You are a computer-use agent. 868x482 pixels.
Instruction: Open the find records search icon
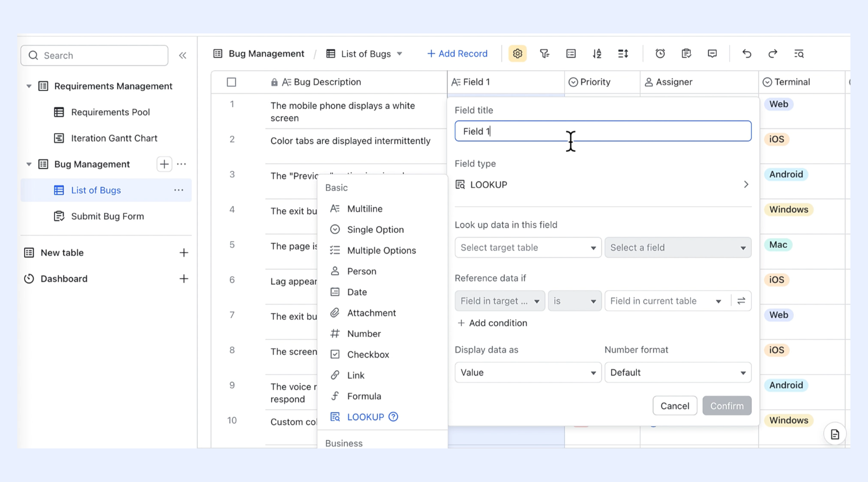click(x=799, y=53)
